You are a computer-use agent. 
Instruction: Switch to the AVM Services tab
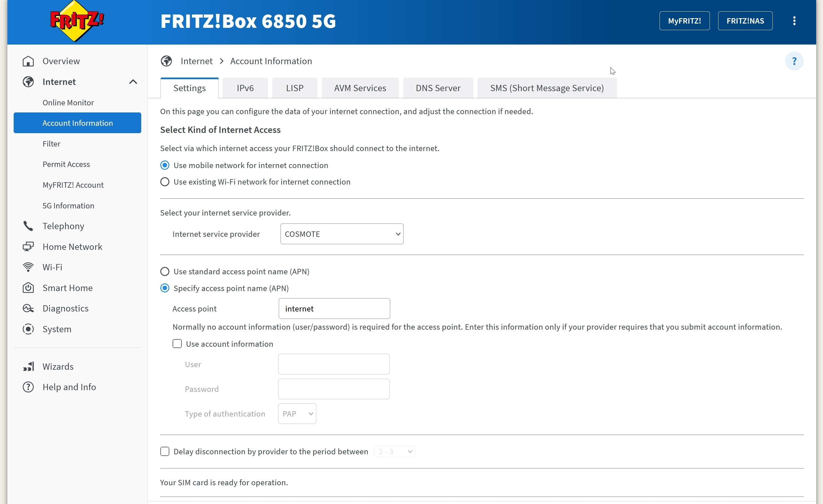pos(360,88)
